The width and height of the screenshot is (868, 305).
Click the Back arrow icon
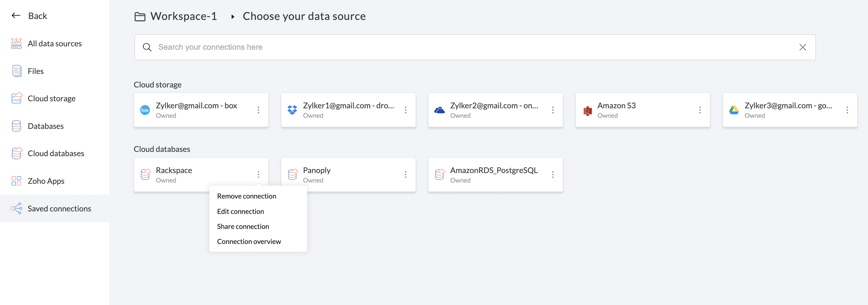pyautogui.click(x=16, y=16)
